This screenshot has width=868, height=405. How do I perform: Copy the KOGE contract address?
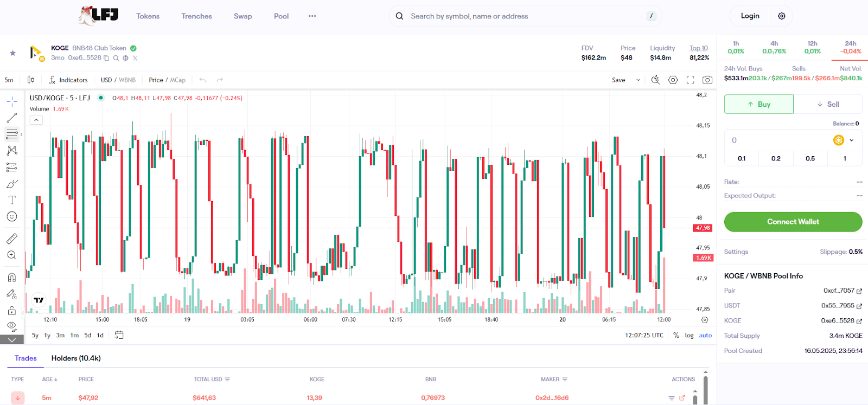point(106,58)
